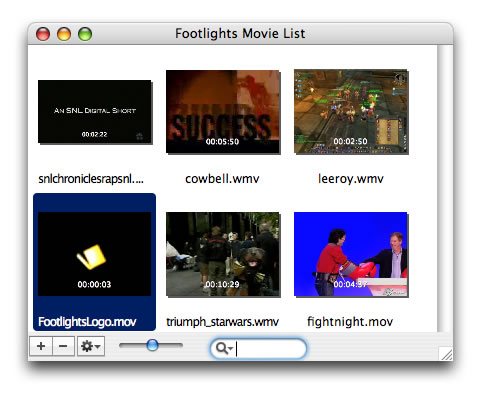The width and height of the screenshot is (488, 394).
Task: Open the search magnifier options dropdown
Action: (x=224, y=348)
